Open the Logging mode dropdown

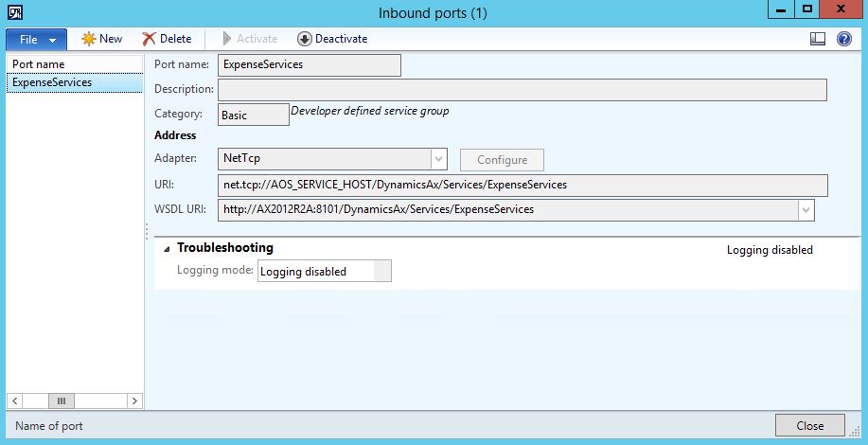pos(325,271)
